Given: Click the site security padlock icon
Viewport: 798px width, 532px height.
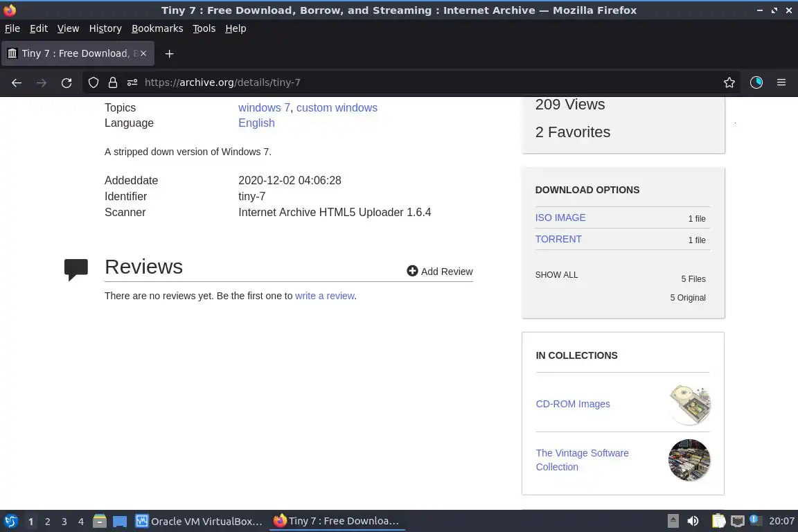Looking at the screenshot, I should coord(112,82).
